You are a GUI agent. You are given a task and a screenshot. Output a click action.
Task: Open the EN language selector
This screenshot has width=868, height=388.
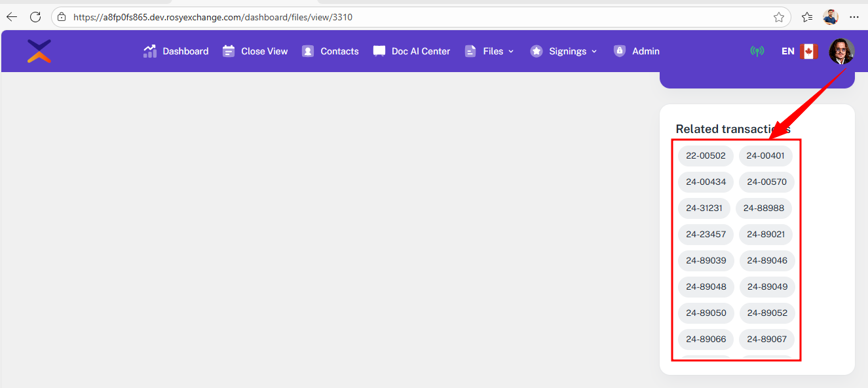799,51
